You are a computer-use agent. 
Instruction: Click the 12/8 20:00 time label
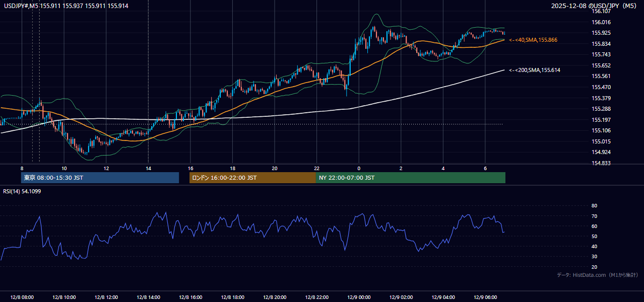275,297
